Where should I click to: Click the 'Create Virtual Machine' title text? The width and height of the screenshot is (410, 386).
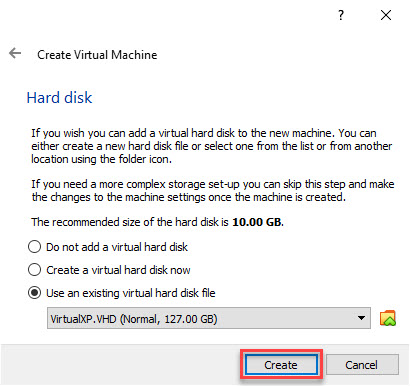pos(97,55)
